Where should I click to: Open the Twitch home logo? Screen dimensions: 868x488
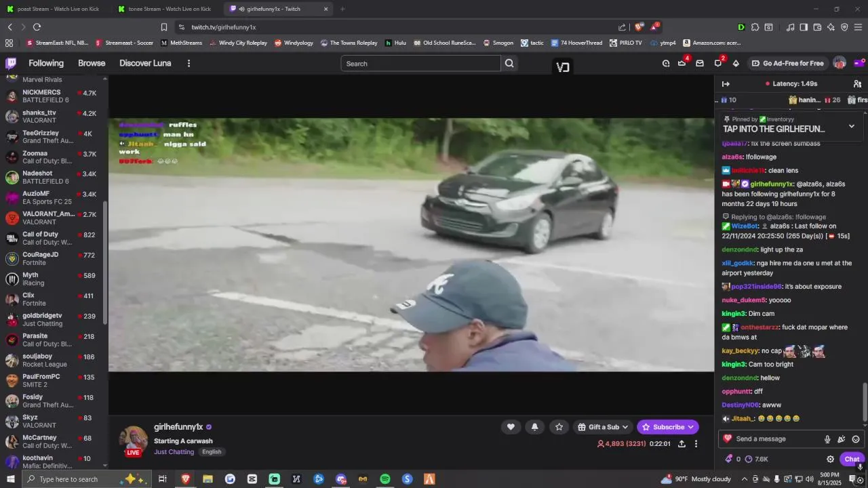click(11, 63)
